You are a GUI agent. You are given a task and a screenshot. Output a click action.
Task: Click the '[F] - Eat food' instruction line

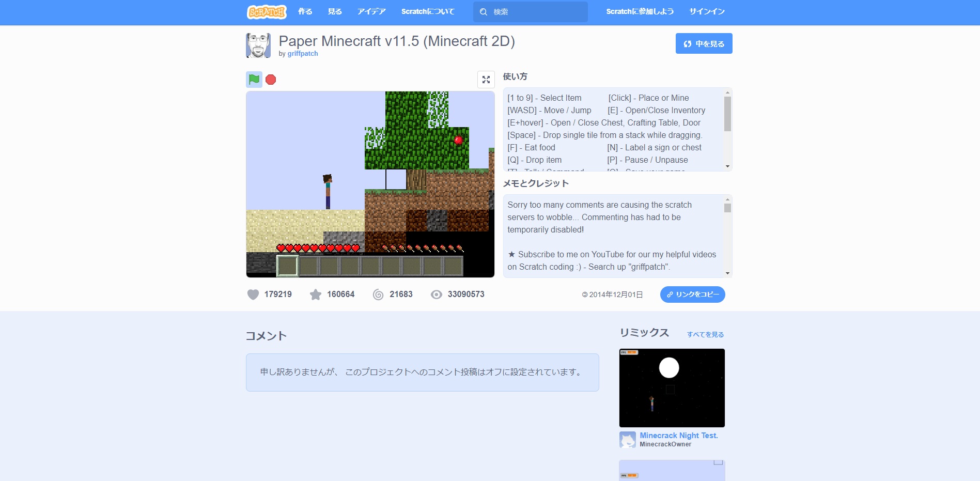531,148
